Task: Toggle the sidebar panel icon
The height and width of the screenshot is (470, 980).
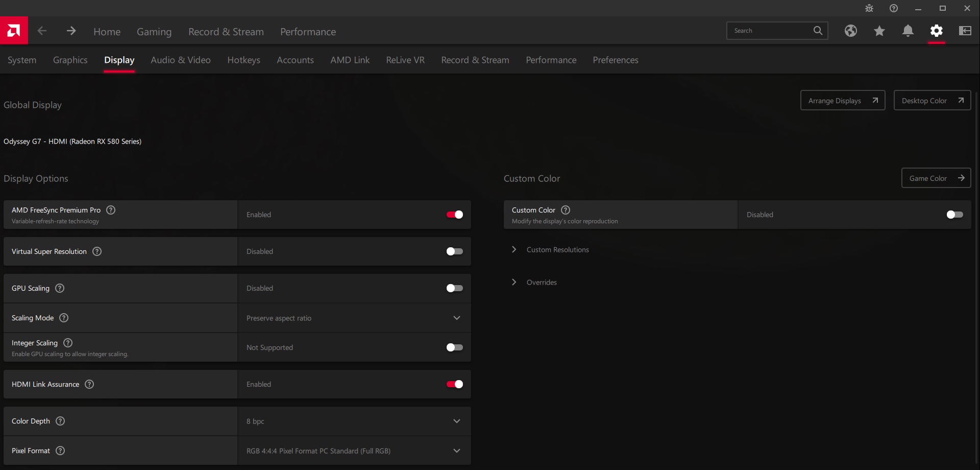Action: [x=965, y=31]
